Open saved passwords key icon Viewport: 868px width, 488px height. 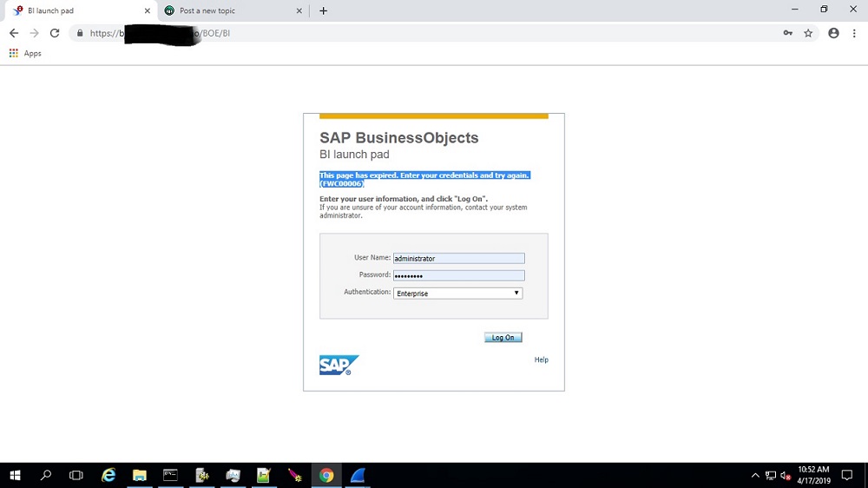[788, 33]
